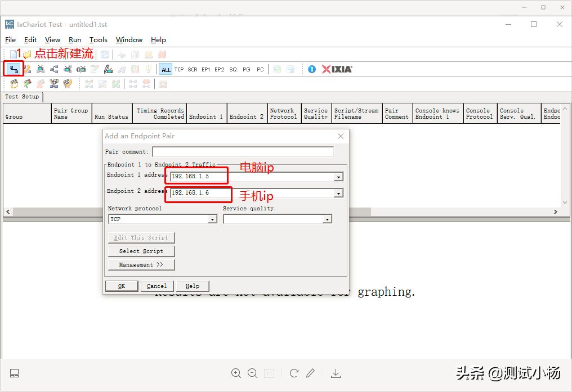Click the Edit This Script button

pos(141,237)
